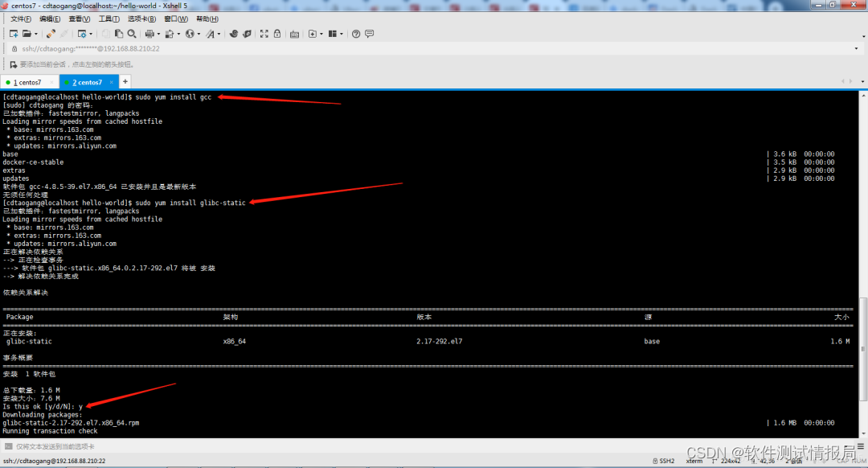Click the Find magnifier icon
Image resolution: width=868 pixels, height=468 pixels.
pyautogui.click(x=132, y=34)
